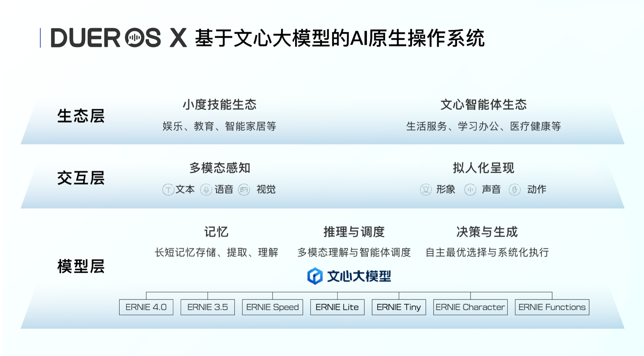Click the 长短记忆存储、提取、理解 text
The width and height of the screenshot is (644, 356).
[x=216, y=253]
